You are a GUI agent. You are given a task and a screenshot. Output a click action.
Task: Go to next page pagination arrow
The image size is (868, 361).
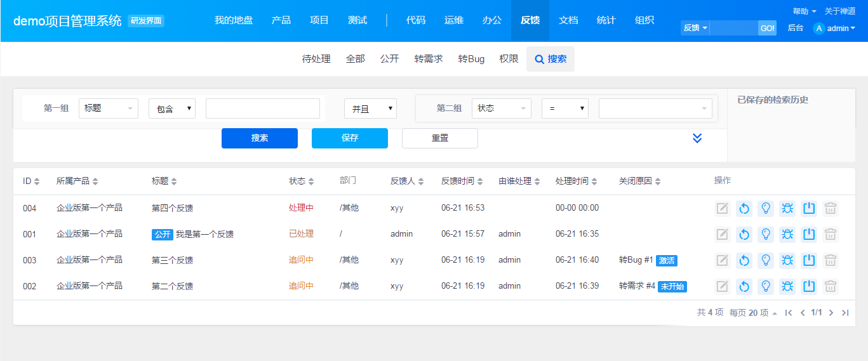coord(831,313)
